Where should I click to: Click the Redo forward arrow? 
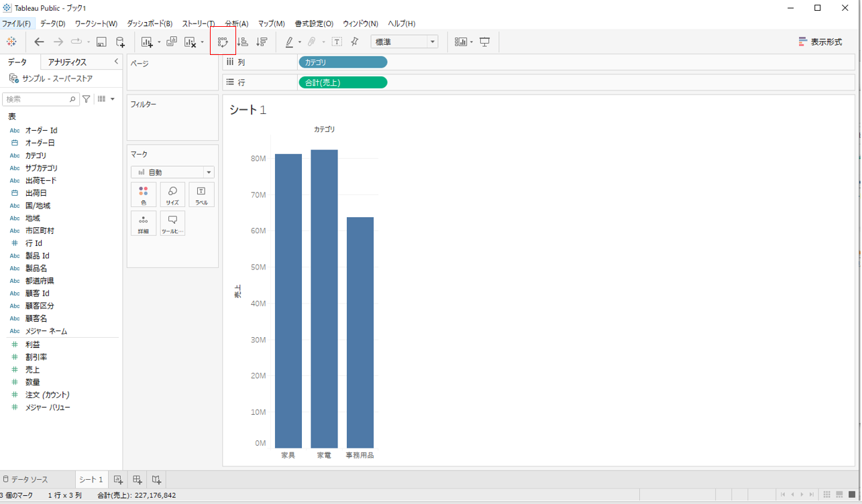tap(58, 42)
